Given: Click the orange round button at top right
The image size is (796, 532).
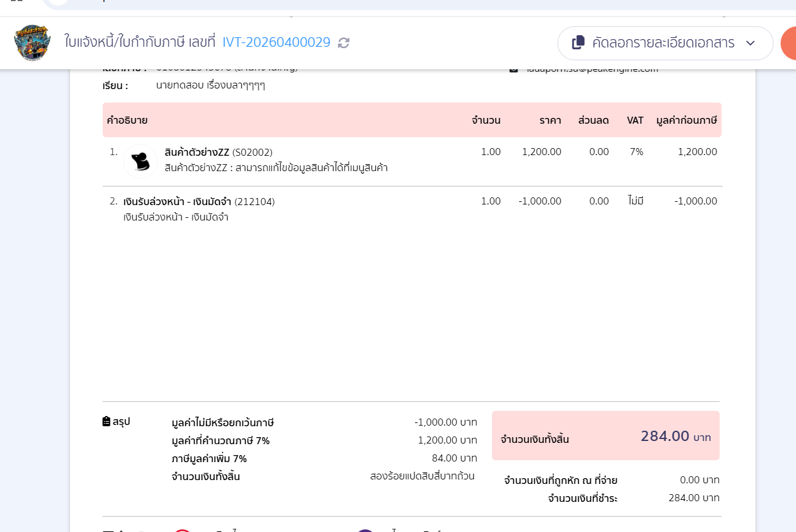Looking at the screenshot, I should 788,43.
